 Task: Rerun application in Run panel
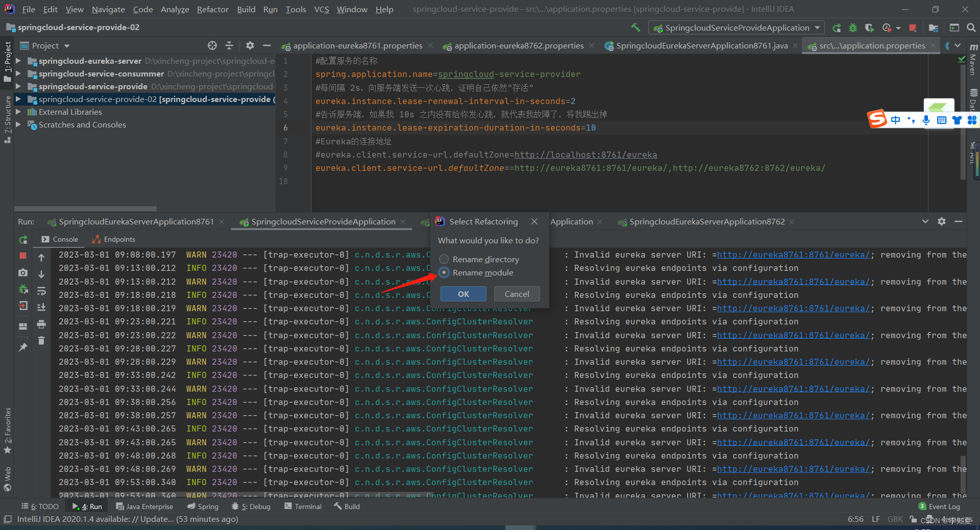pos(23,239)
